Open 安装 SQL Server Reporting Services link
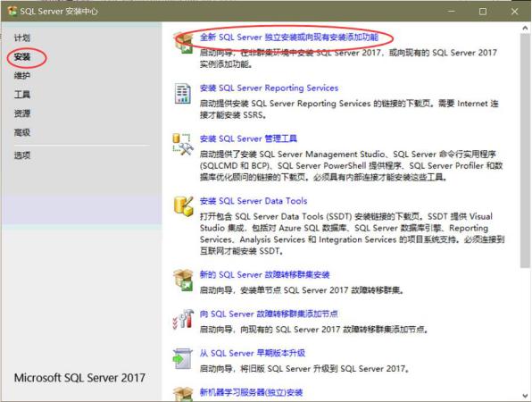The width and height of the screenshot is (532, 402). pyautogui.click(x=269, y=88)
